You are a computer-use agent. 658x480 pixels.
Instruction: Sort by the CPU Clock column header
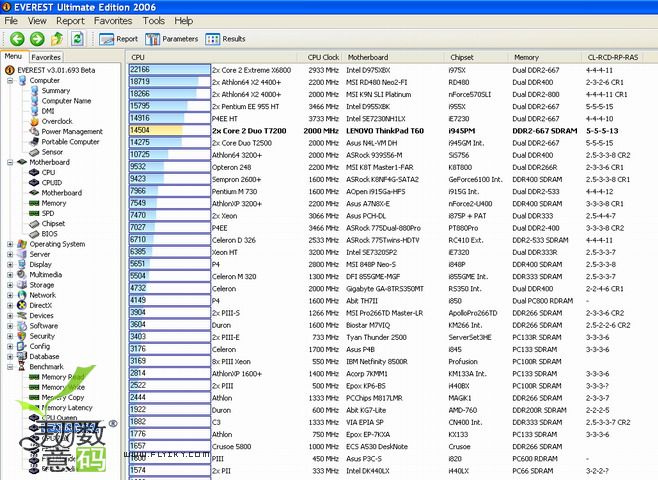coord(319,57)
